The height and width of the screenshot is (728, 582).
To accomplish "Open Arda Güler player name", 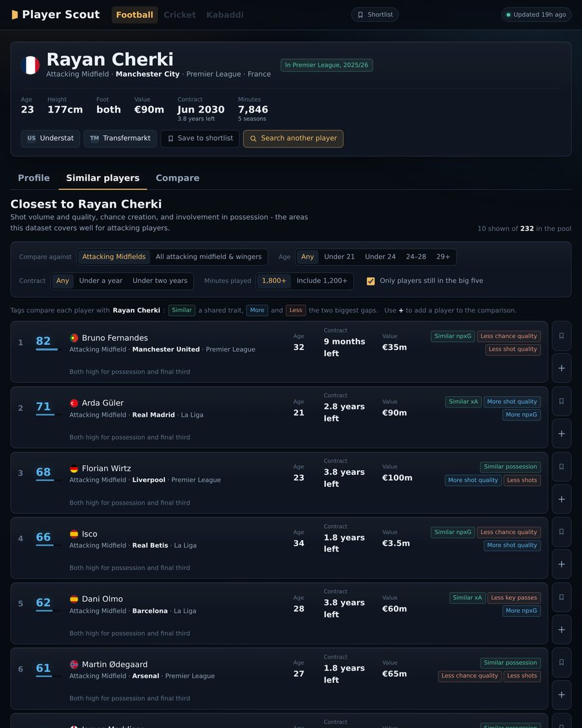I will click(x=103, y=403).
